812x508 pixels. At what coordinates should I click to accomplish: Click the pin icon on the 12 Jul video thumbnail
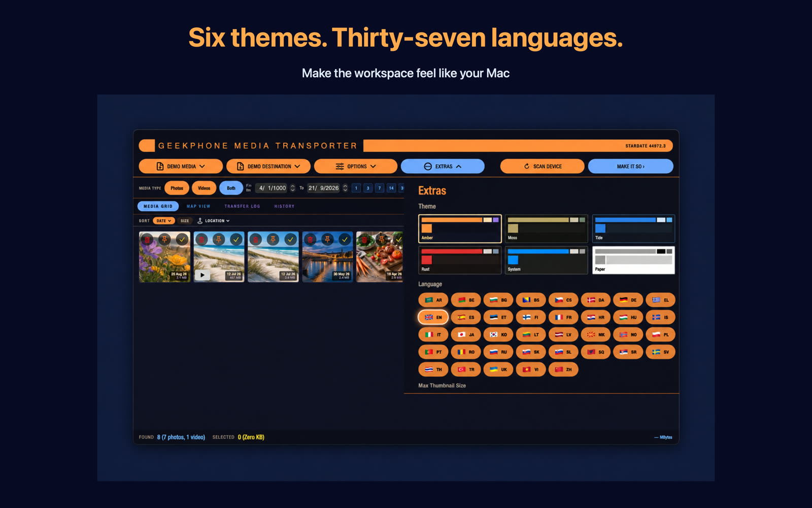click(x=219, y=239)
